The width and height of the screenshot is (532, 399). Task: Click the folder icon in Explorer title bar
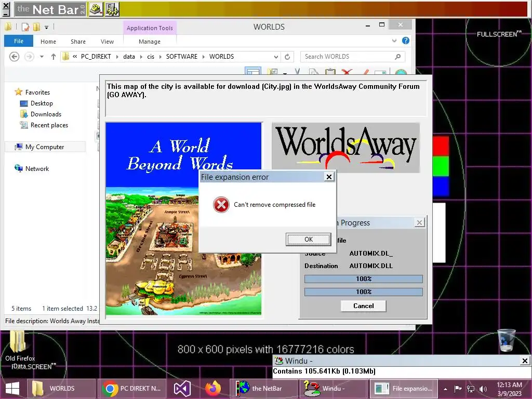click(8, 26)
